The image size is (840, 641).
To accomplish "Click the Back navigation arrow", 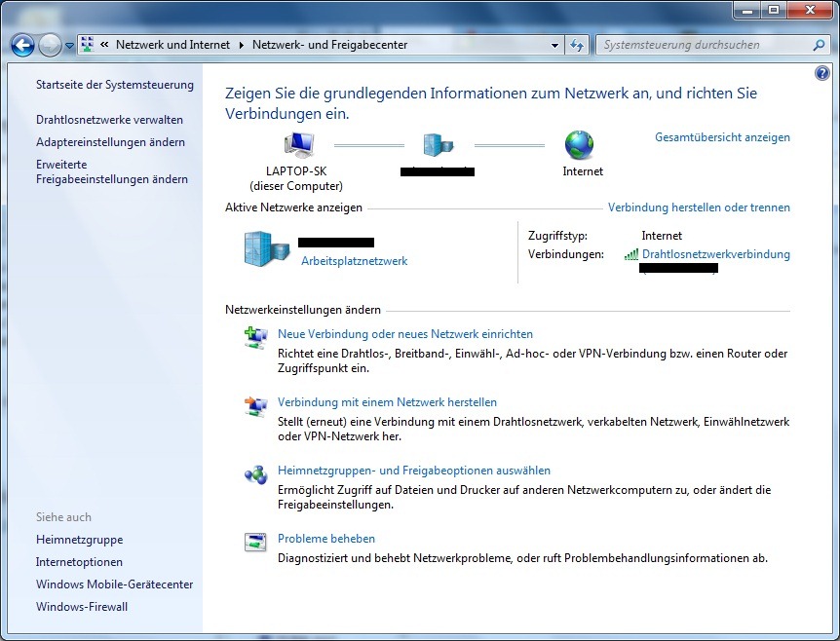I will [22, 46].
